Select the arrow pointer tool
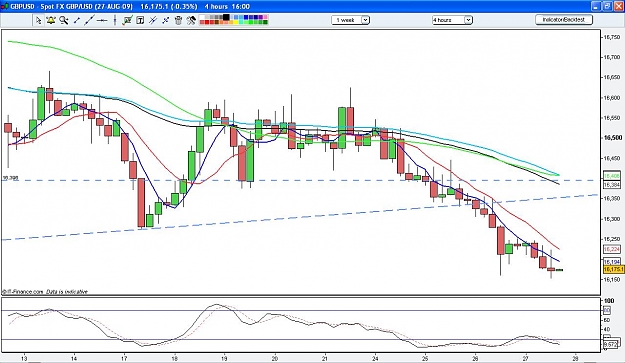 tap(38, 20)
